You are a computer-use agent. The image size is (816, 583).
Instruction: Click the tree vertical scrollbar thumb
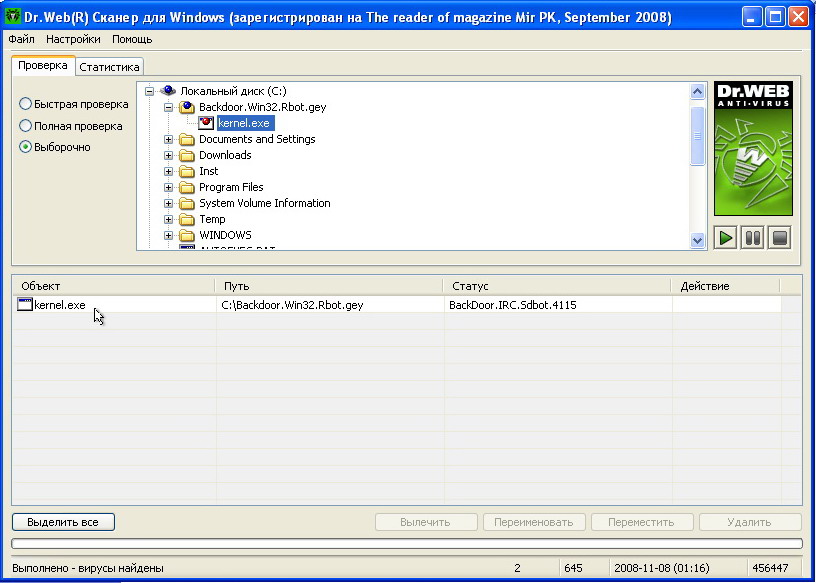click(x=697, y=136)
